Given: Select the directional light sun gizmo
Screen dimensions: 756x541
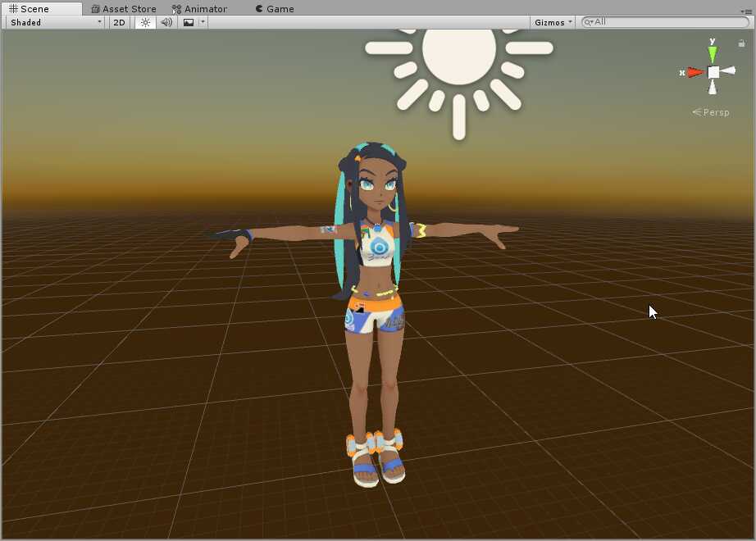Looking at the screenshot, I should [458, 57].
